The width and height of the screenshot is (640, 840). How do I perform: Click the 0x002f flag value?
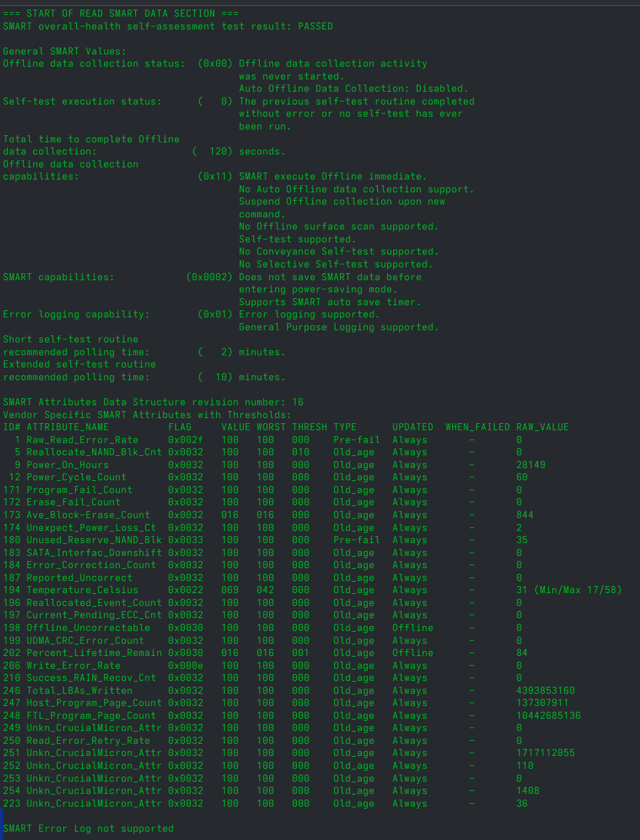tap(185, 440)
